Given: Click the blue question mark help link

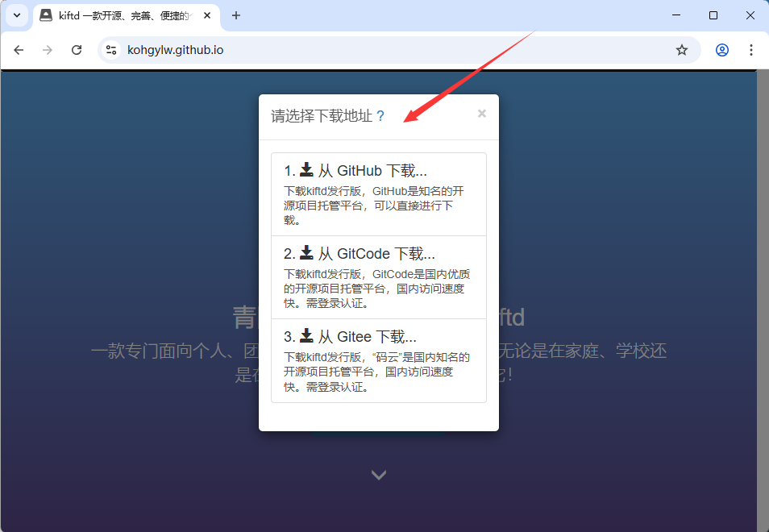Looking at the screenshot, I should click(x=380, y=116).
